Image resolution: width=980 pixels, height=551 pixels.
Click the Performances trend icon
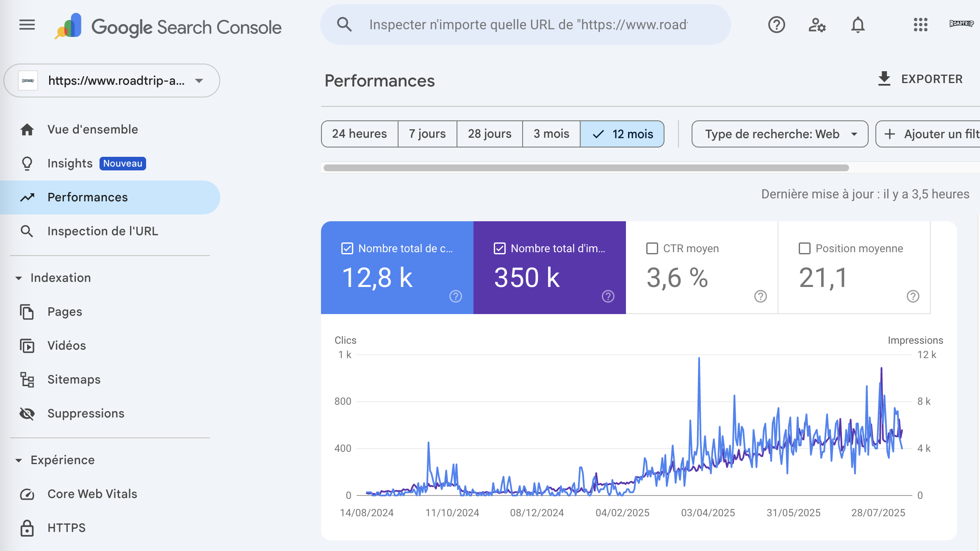[x=27, y=198]
